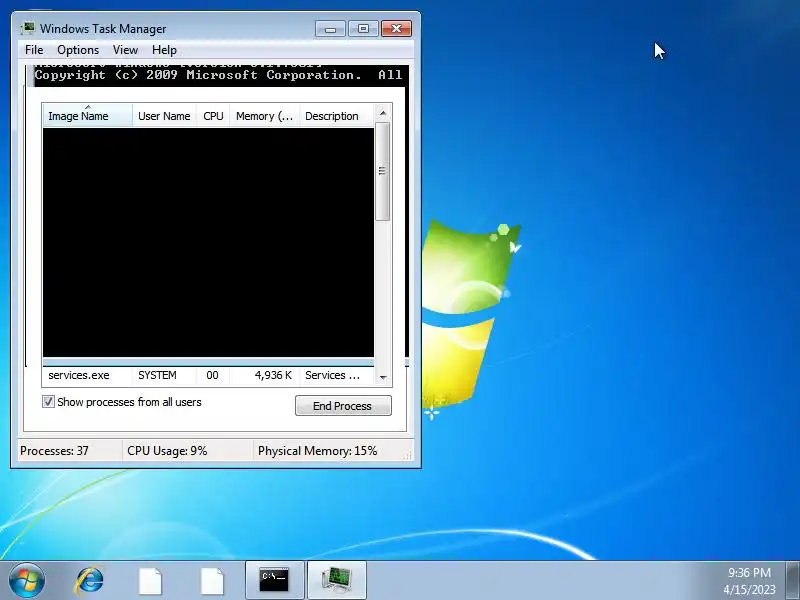Screen dimensions: 800x600
Task: Click the first blank document taskbar icon
Action: click(x=150, y=581)
